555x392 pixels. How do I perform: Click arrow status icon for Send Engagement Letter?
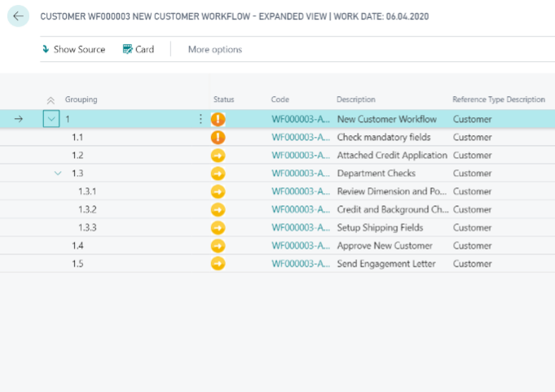[x=218, y=263]
